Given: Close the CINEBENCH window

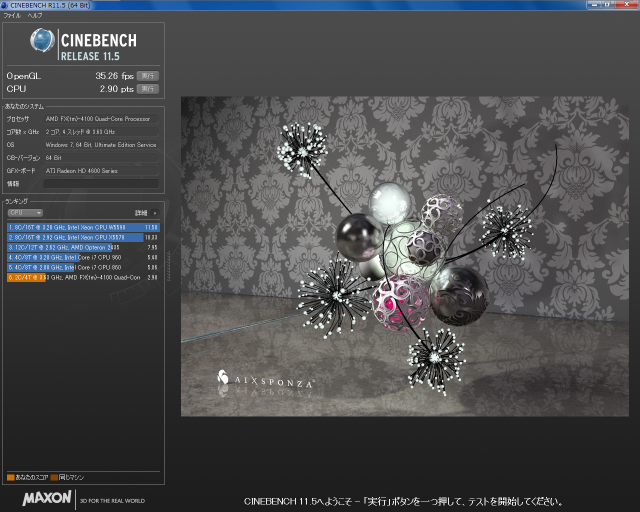Looking at the screenshot, I should point(626,4).
